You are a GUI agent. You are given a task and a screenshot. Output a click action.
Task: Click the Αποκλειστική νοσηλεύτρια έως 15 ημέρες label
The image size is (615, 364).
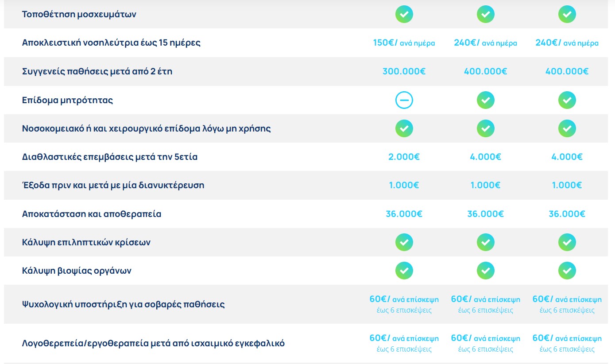(x=111, y=43)
